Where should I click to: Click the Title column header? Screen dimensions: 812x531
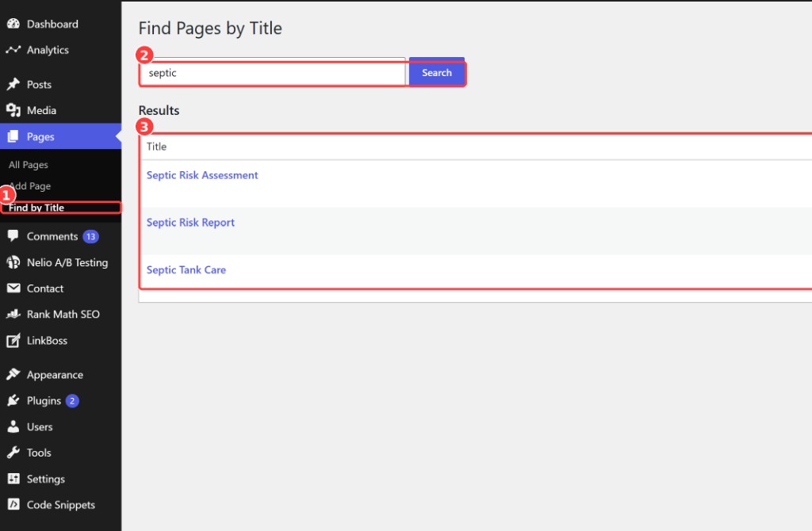[156, 147]
